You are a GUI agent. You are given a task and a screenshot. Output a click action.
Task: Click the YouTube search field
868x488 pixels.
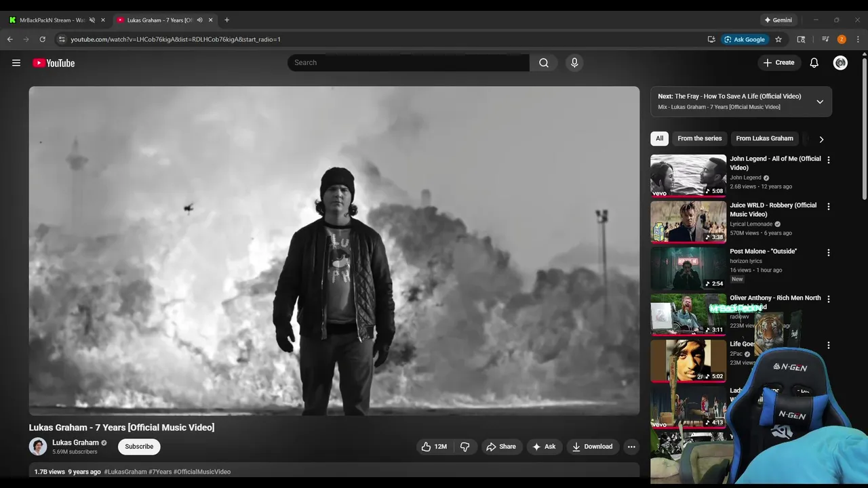(x=408, y=63)
